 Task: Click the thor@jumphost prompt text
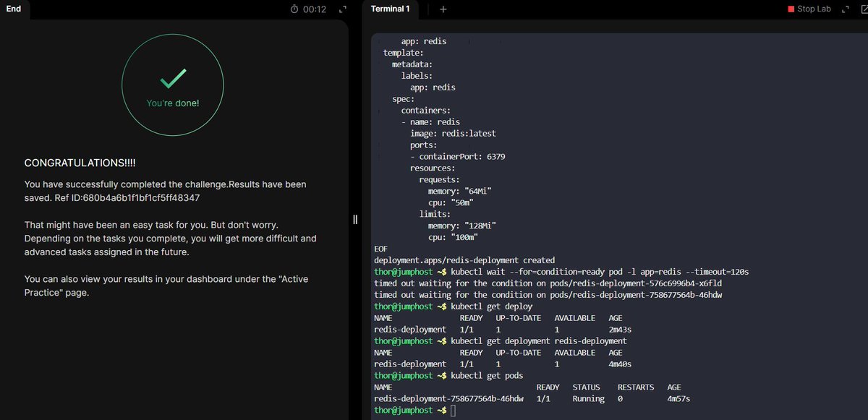click(404, 410)
